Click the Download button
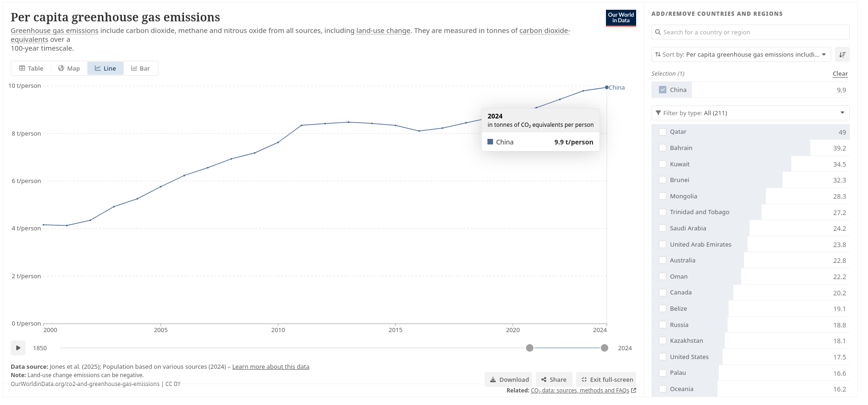The height and width of the screenshot is (405, 868). (x=510, y=379)
